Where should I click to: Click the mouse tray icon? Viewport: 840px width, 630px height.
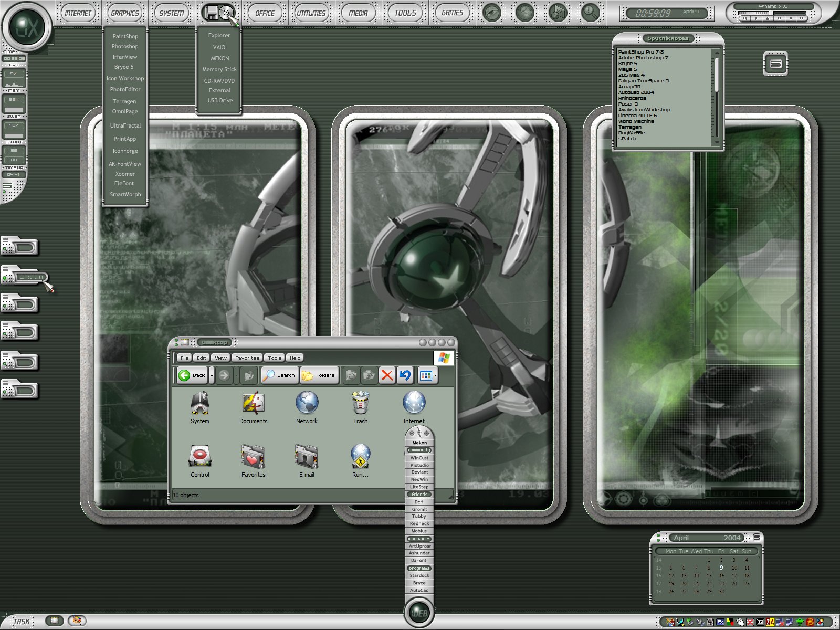coord(740,622)
